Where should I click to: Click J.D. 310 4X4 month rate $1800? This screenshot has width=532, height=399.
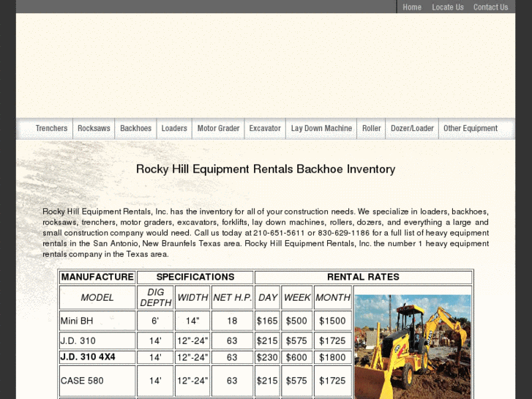point(333,357)
